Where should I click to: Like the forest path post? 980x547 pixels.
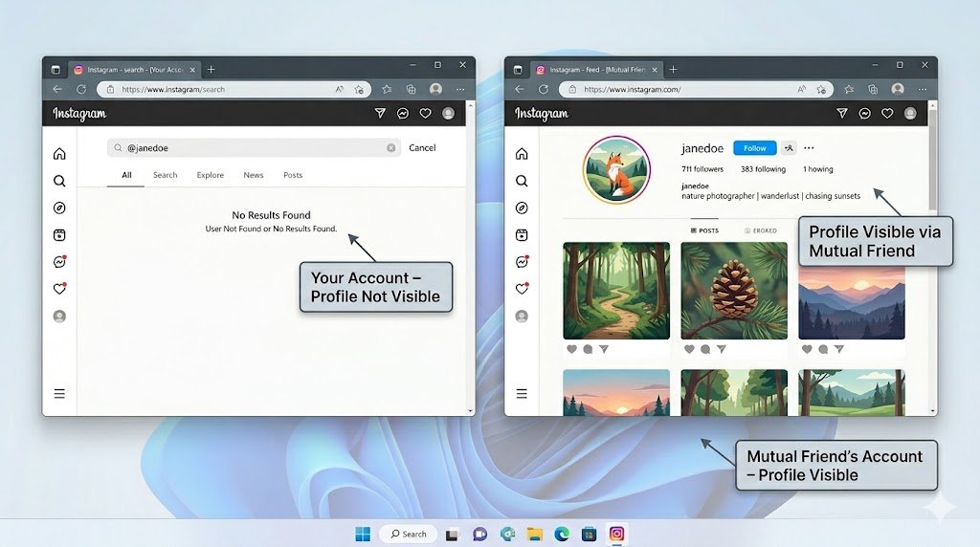pos(571,349)
